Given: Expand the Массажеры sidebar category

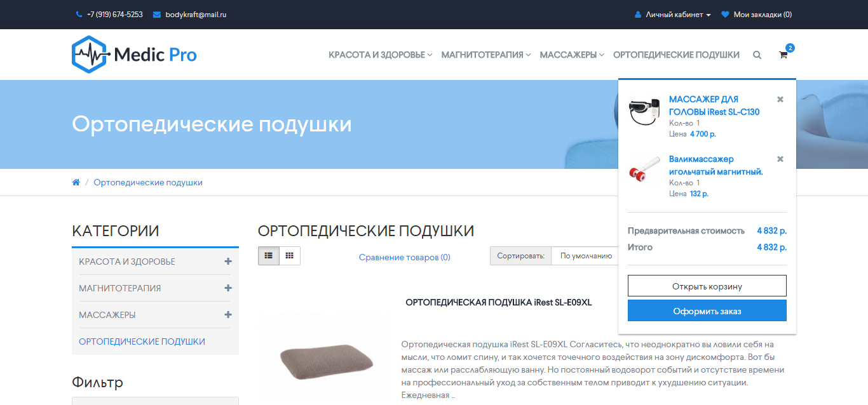Looking at the screenshot, I should click(228, 315).
